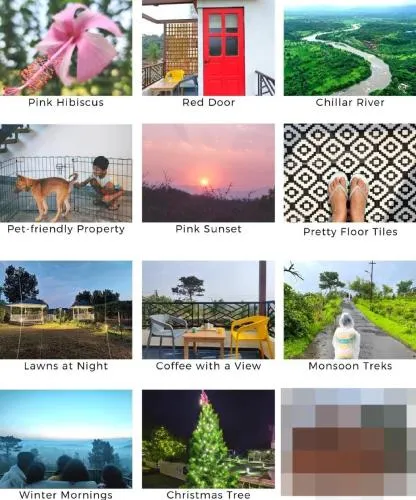This screenshot has width=416, height=500.
Task: View the lit Christmas Tree photo
Action: pos(208,439)
